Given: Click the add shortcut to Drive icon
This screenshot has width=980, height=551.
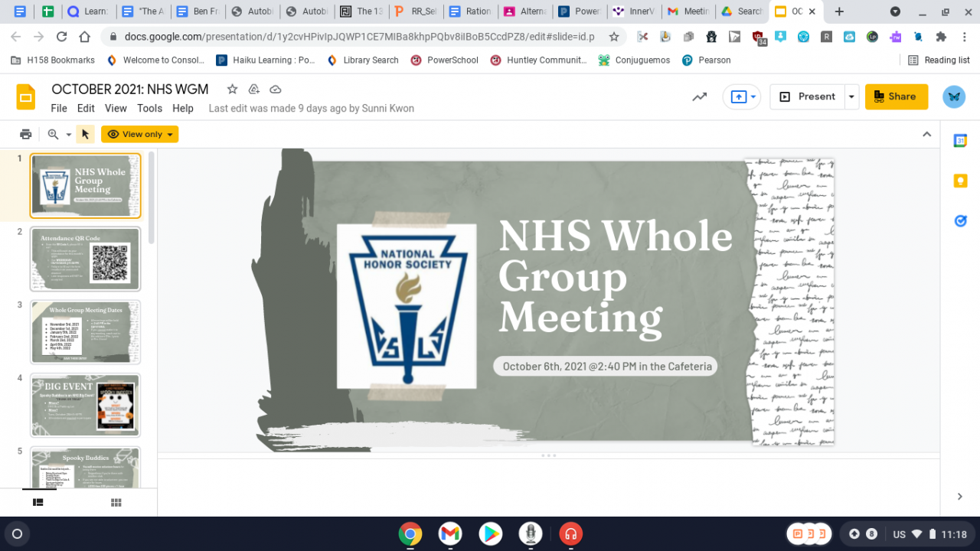Looking at the screenshot, I should 254,89.
